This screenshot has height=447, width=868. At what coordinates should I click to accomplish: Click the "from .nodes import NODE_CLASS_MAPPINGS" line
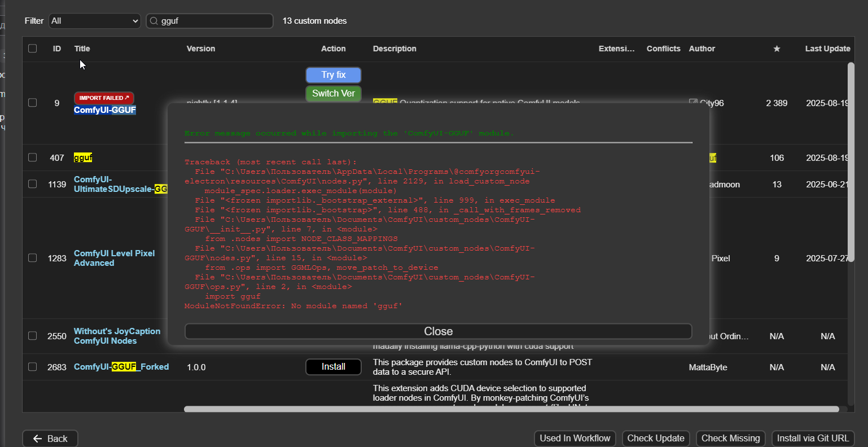[301, 239]
